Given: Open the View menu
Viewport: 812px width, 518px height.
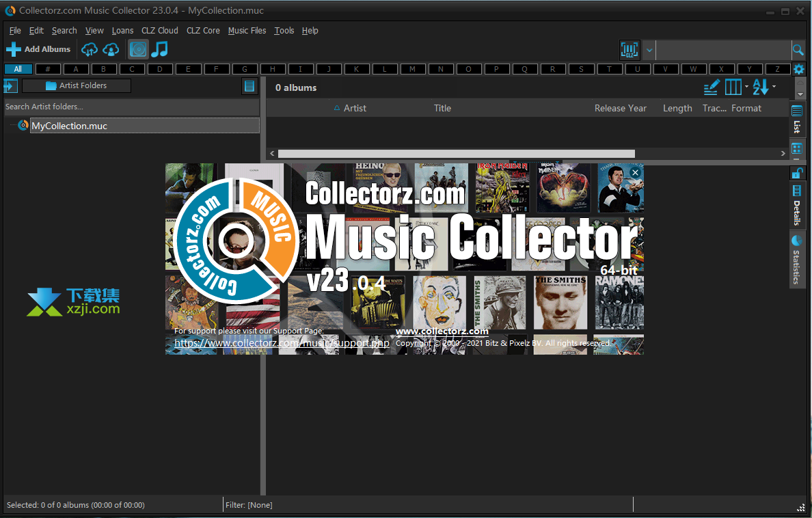Looking at the screenshot, I should click(x=94, y=31).
